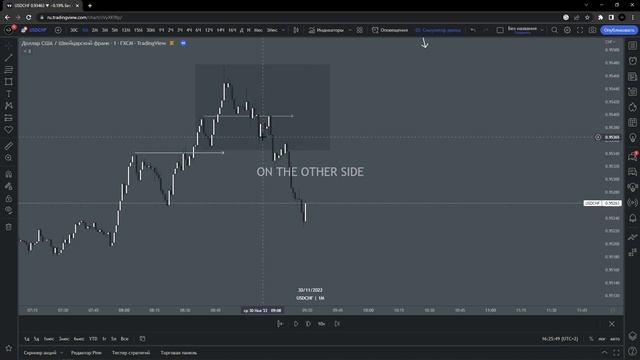Activate the ruler measure tool
The height and width of the screenshot is (360, 640).
[9, 146]
